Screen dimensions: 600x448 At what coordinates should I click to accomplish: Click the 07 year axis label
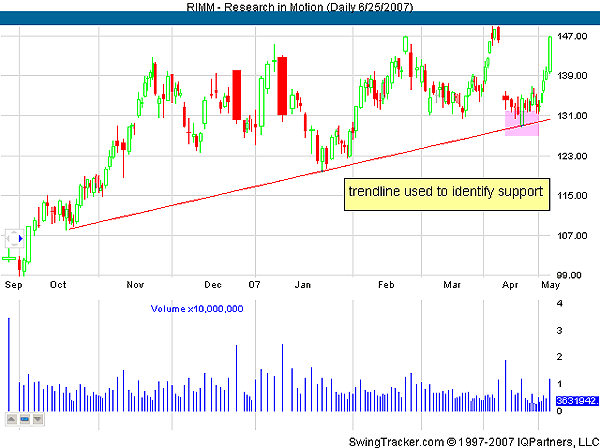pos(254,285)
